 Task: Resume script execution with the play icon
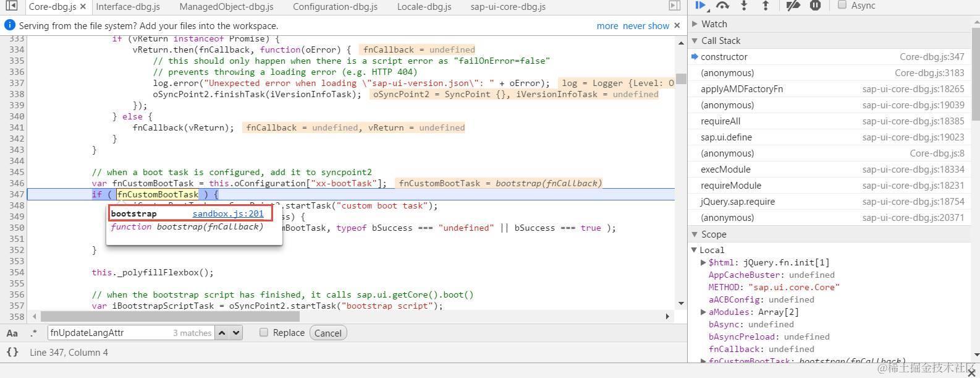pos(701,6)
